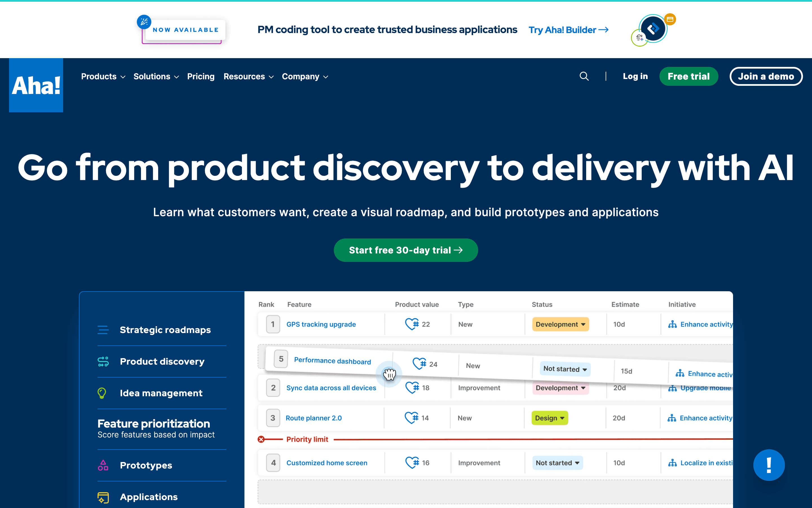Click the Prototypes shapes icon

pos(103,465)
